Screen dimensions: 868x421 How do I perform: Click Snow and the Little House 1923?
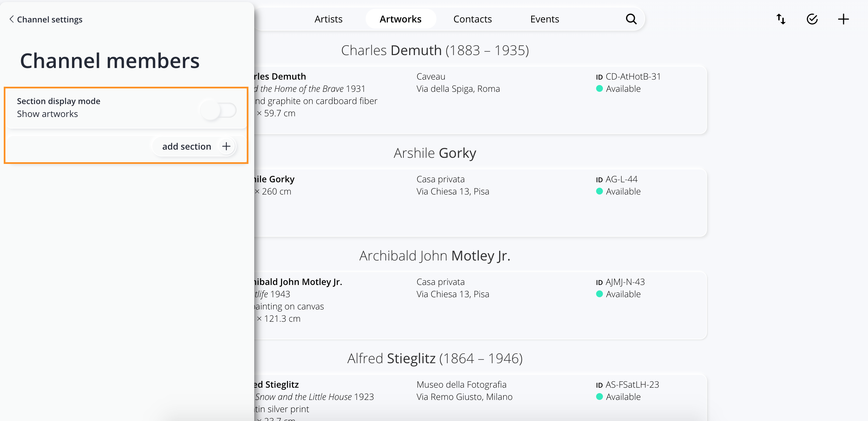tap(314, 397)
